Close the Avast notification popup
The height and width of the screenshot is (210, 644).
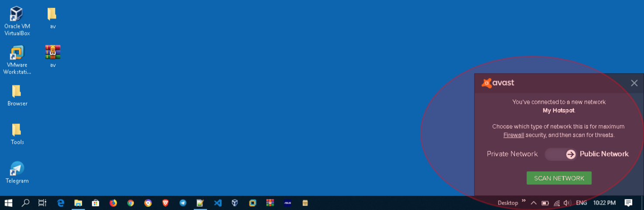click(634, 83)
